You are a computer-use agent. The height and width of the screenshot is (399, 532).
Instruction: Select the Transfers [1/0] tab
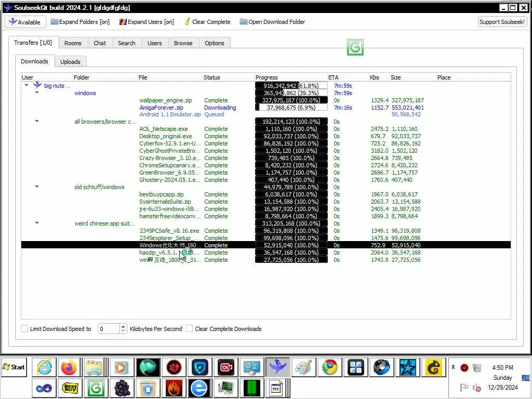point(33,43)
